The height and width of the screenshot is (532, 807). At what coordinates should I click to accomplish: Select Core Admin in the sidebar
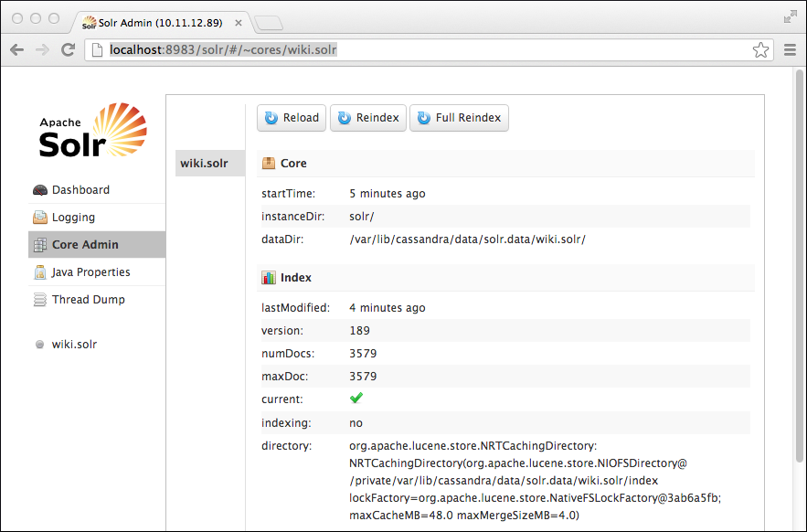[x=85, y=245]
